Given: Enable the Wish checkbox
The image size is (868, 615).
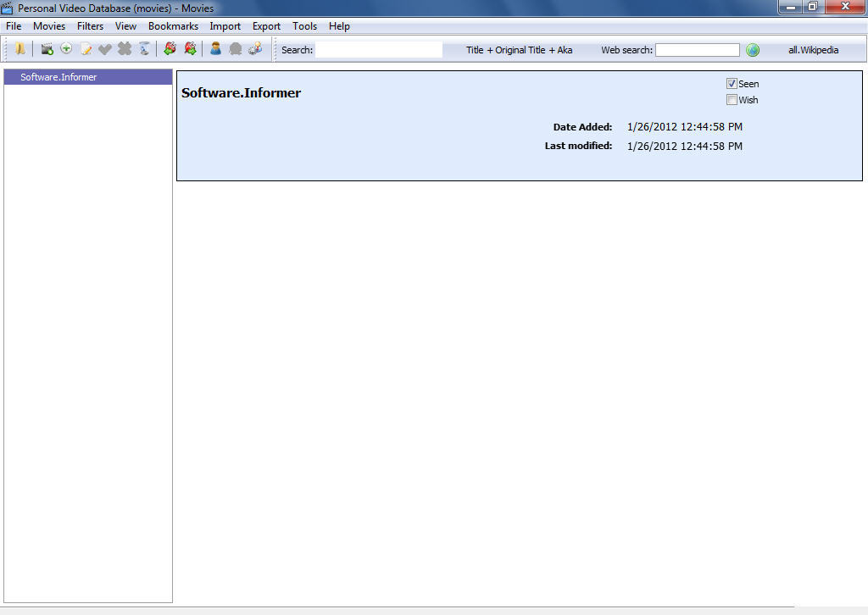Looking at the screenshot, I should coord(732,100).
